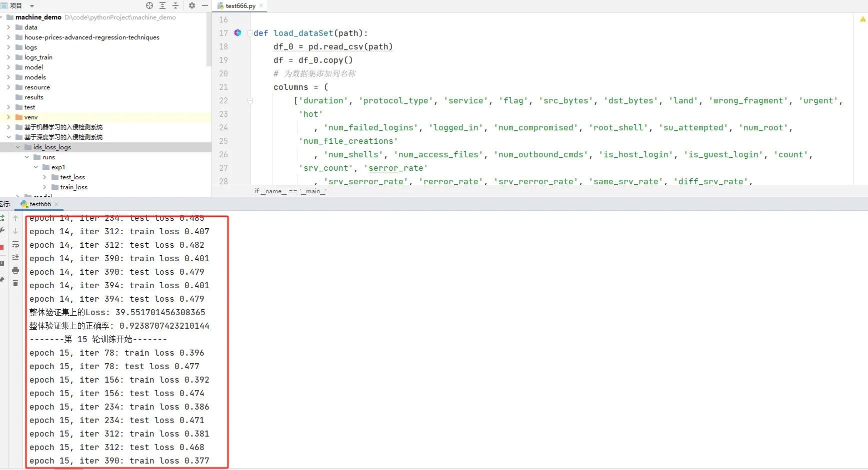Click the yellow warning indicator in editor

pyautogui.click(x=862, y=19)
